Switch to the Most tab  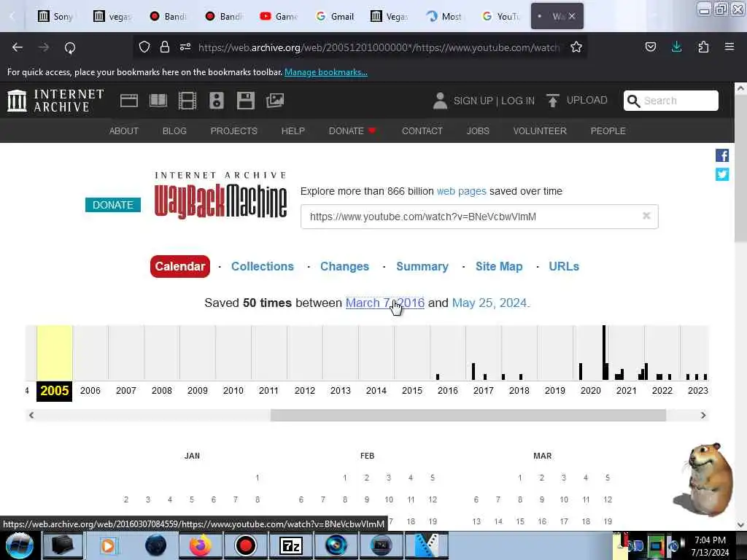point(444,16)
